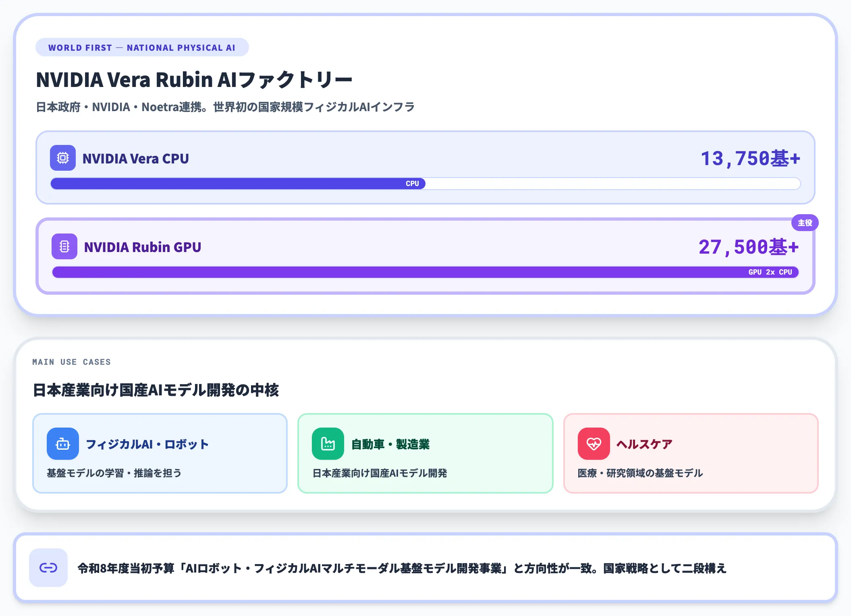Click the NVIDIA Rubin GPU title
This screenshot has height=616, width=851.
coord(143,247)
